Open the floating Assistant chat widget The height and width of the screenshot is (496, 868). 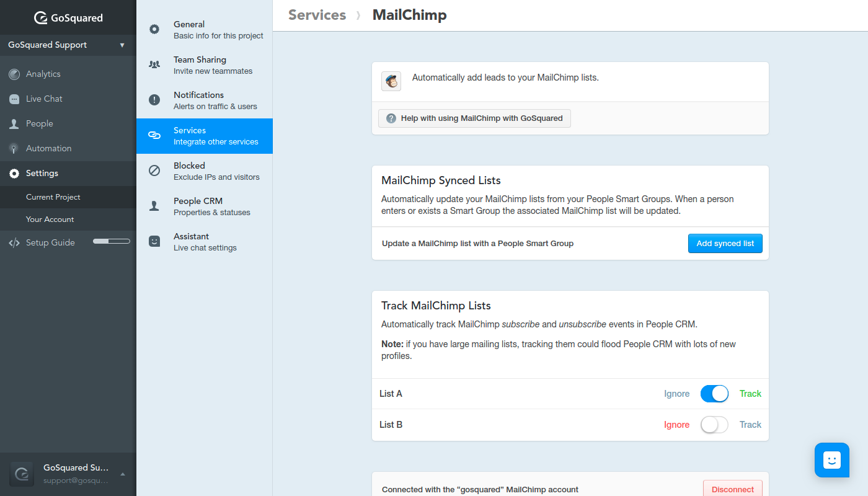click(x=832, y=460)
